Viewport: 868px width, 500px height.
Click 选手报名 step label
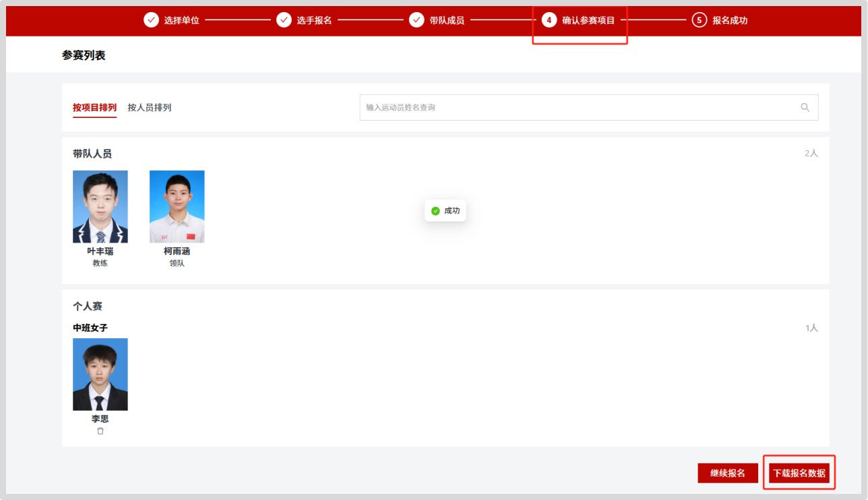point(314,20)
